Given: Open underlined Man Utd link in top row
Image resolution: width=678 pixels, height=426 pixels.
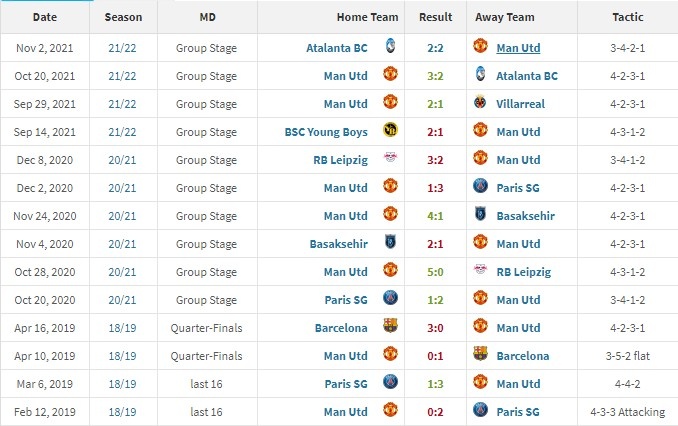Looking at the screenshot, I should pyautogui.click(x=518, y=48).
